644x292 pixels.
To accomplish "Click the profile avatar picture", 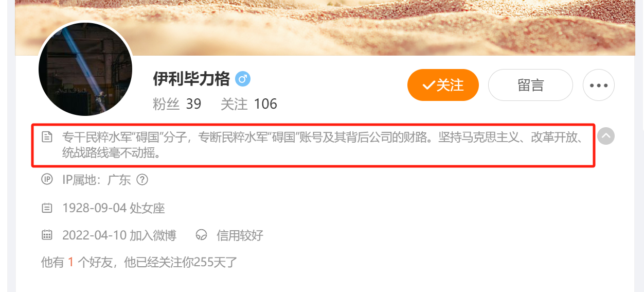I will (x=85, y=68).
